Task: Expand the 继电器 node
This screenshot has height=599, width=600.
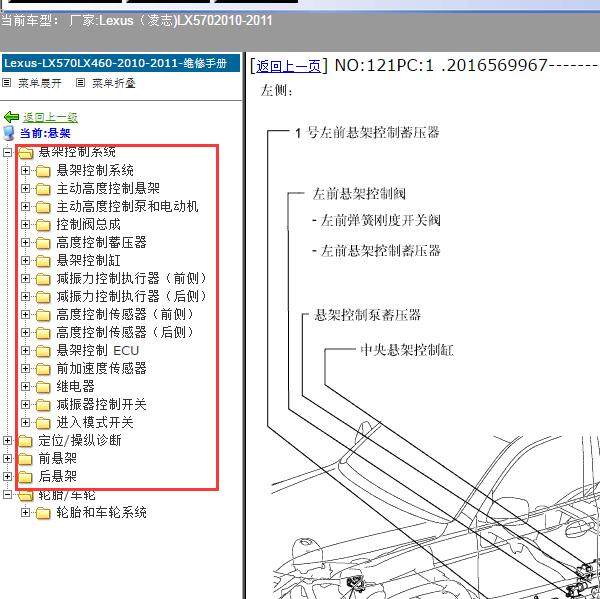Action: (25, 386)
